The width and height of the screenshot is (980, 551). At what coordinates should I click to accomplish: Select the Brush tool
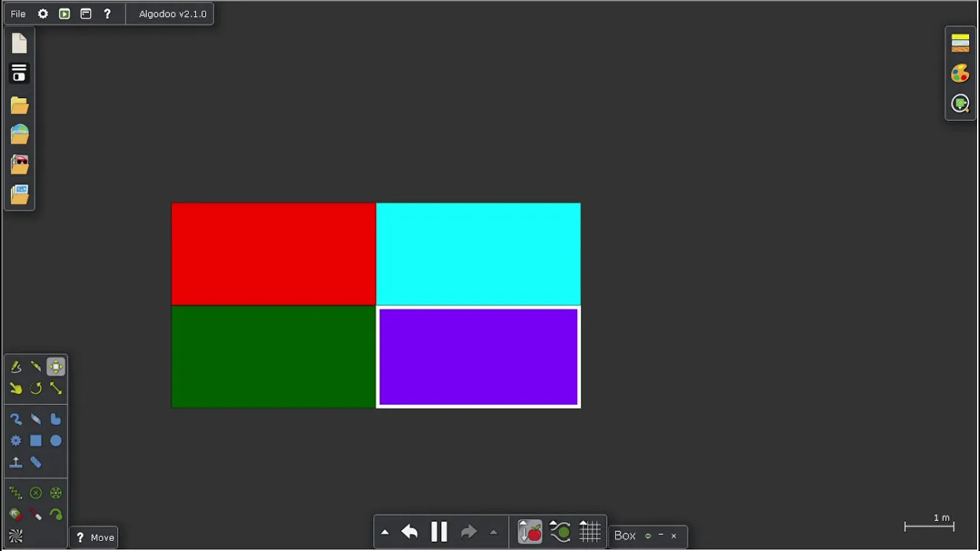[16, 419]
